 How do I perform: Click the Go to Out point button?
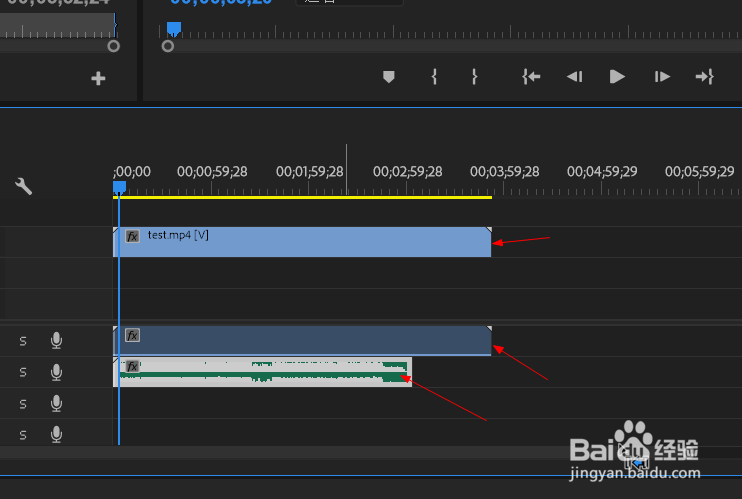(x=704, y=77)
